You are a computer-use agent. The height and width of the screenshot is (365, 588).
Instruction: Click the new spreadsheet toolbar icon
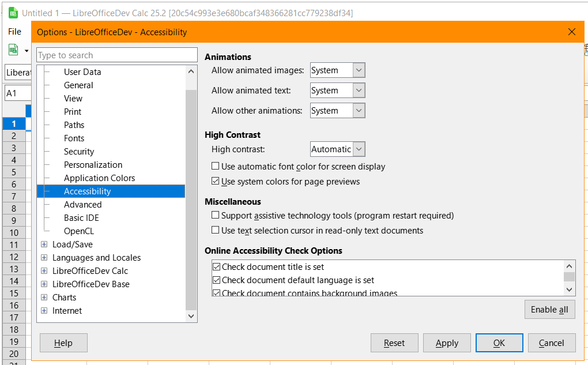pyautogui.click(x=13, y=50)
